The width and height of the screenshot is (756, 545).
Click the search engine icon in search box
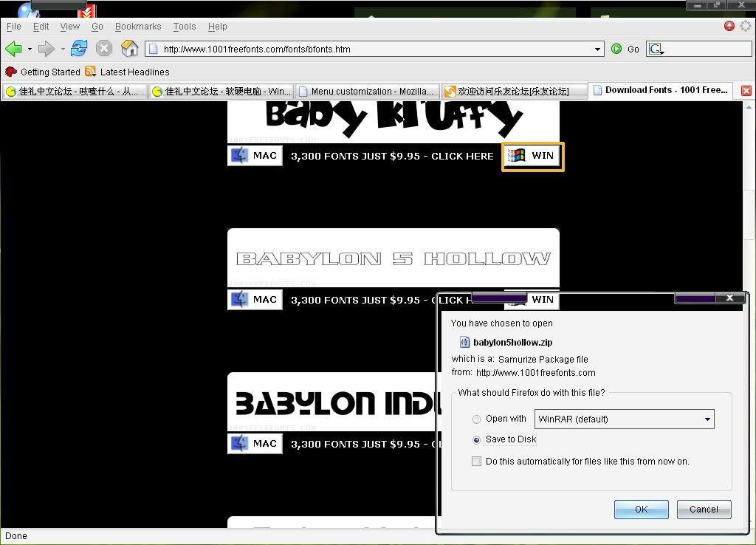coord(656,49)
